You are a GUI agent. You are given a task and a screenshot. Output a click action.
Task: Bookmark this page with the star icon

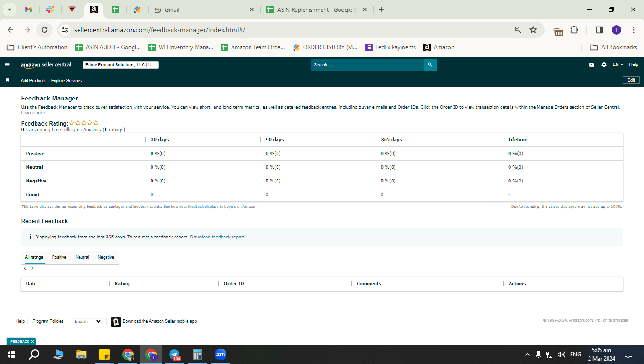533,30
